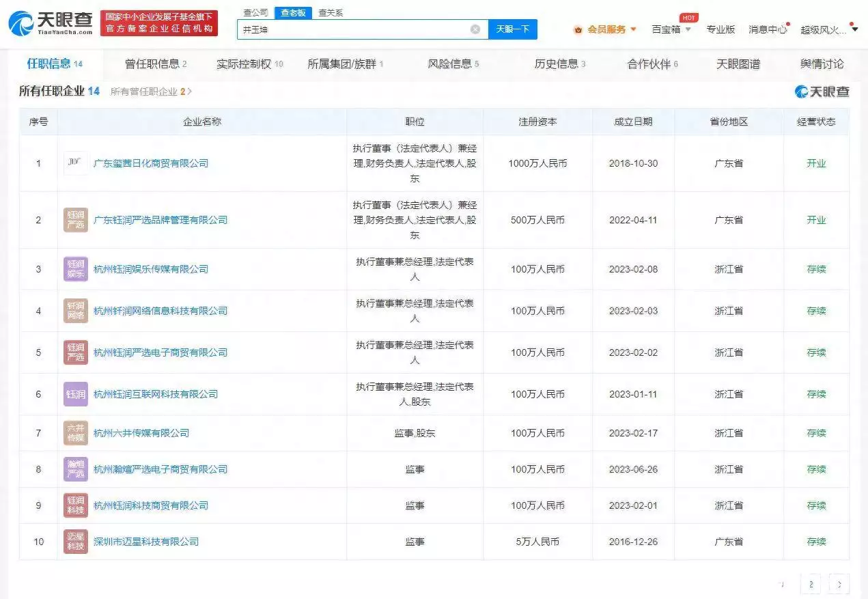Click the 企业名称 column header
The height and width of the screenshot is (599, 868).
click(202, 122)
